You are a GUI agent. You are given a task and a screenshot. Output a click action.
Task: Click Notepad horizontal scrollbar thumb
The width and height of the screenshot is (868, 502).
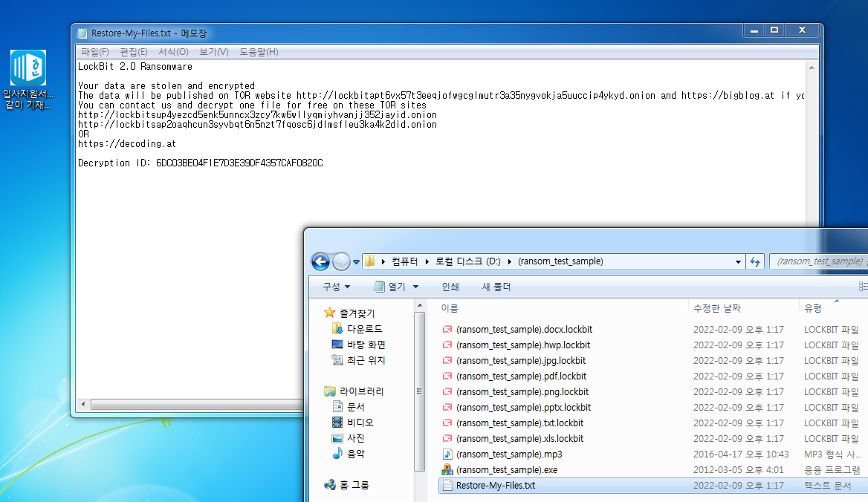click(197, 404)
